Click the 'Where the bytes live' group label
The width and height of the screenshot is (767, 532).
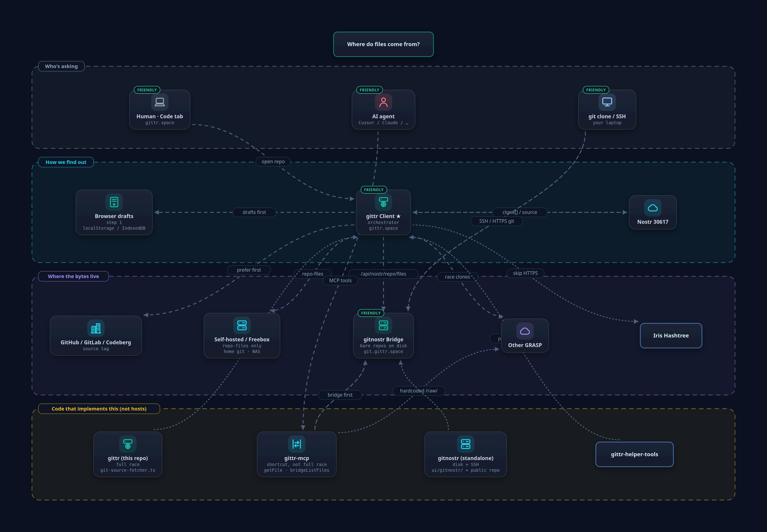coord(73,276)
